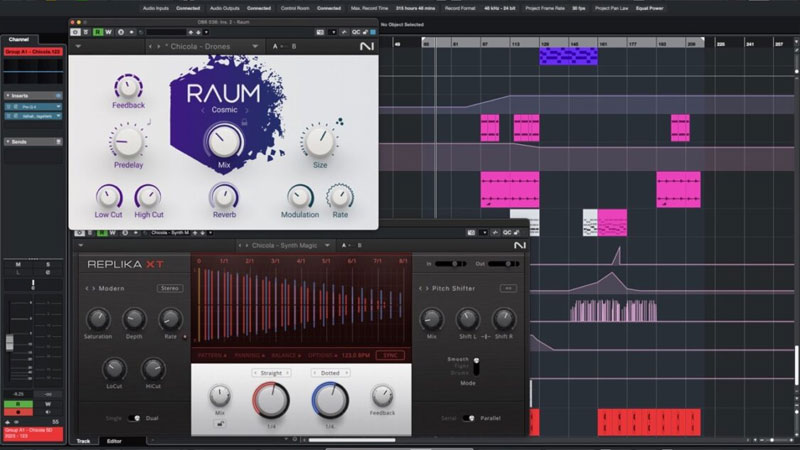Click the Raum Low Cut knob

point(108,196)
